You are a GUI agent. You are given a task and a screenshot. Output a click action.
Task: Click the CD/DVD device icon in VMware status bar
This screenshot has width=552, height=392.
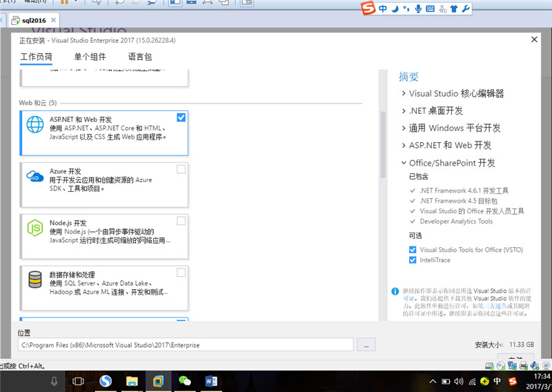pos(501,366)
